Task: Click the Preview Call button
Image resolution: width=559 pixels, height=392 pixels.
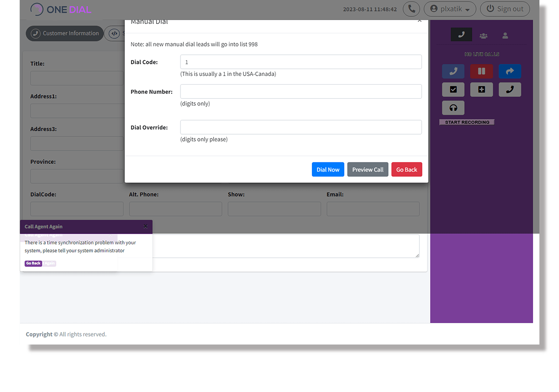Action: point(368,170)
